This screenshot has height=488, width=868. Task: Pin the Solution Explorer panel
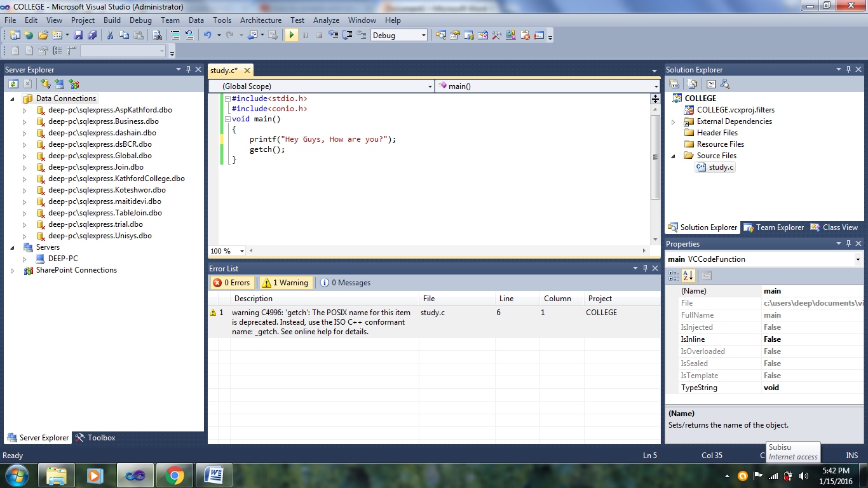tap(849, 69)
